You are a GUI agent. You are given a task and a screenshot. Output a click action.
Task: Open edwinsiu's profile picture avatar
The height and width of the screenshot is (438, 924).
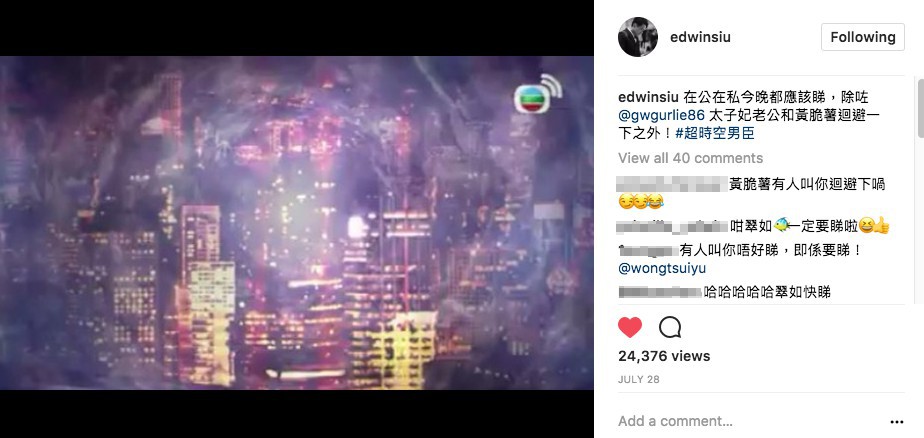tap(638, 37)
